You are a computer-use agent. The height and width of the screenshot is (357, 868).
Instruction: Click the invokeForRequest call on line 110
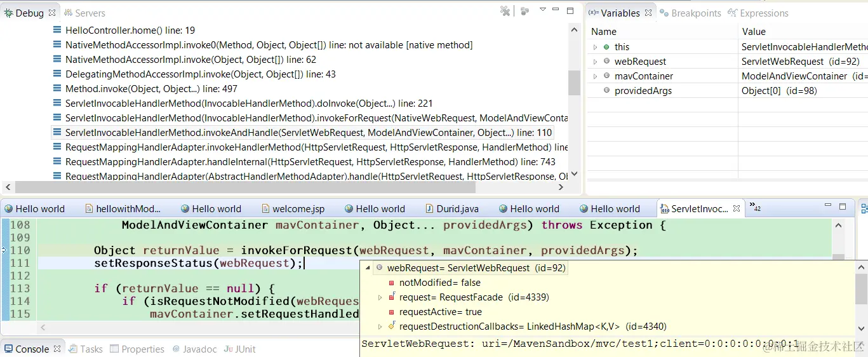click(x=296, y=250)
